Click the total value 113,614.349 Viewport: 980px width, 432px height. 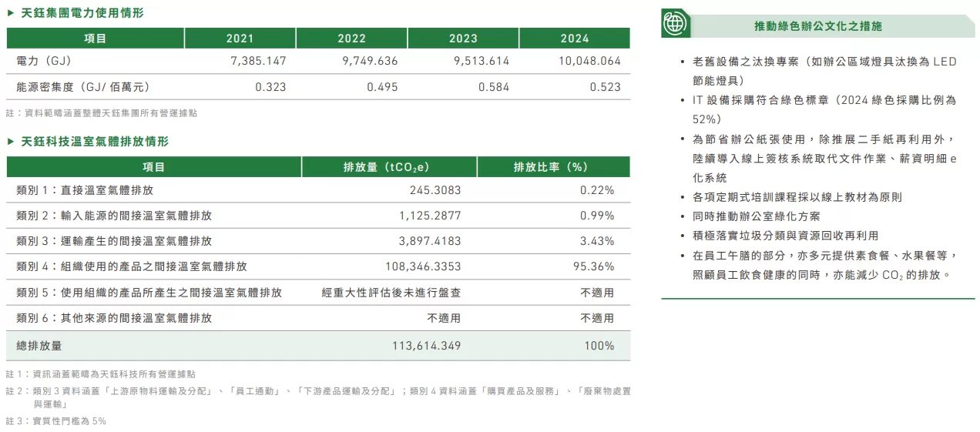tap(426, 346)
